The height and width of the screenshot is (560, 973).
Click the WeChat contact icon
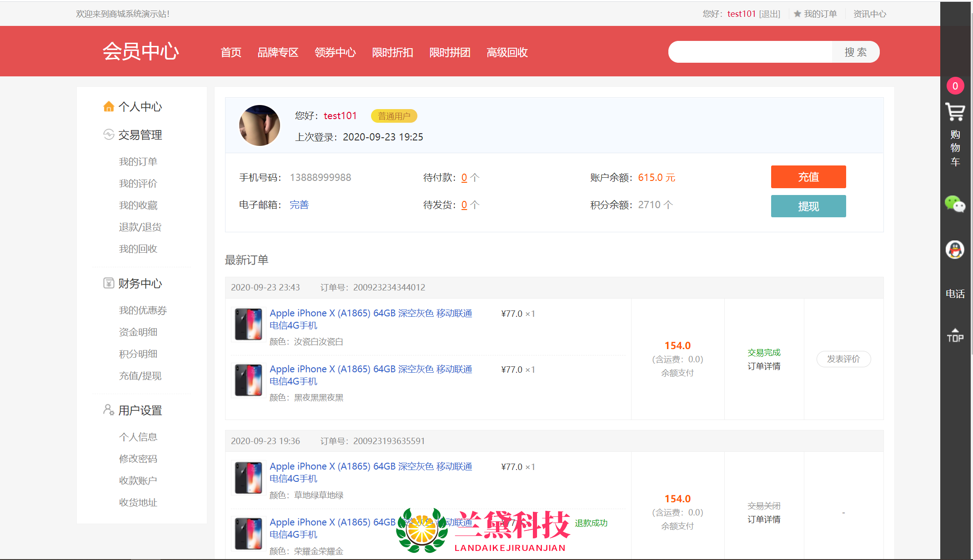tap(955, 204)
